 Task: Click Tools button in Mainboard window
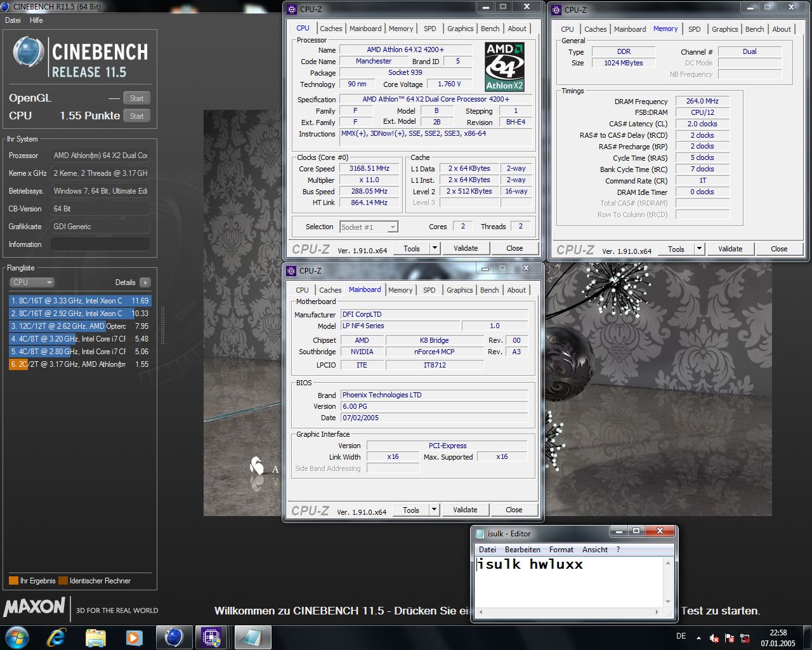[411, 510]
